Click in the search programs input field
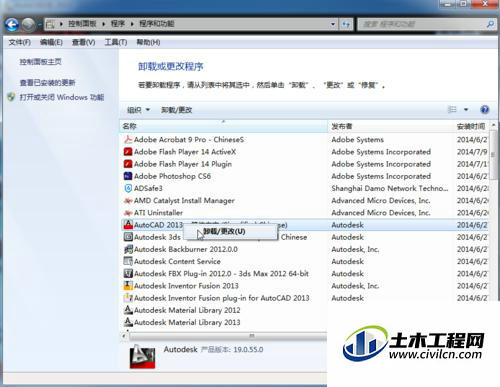This screenshot has height=387, width=500. coord(422,24)
